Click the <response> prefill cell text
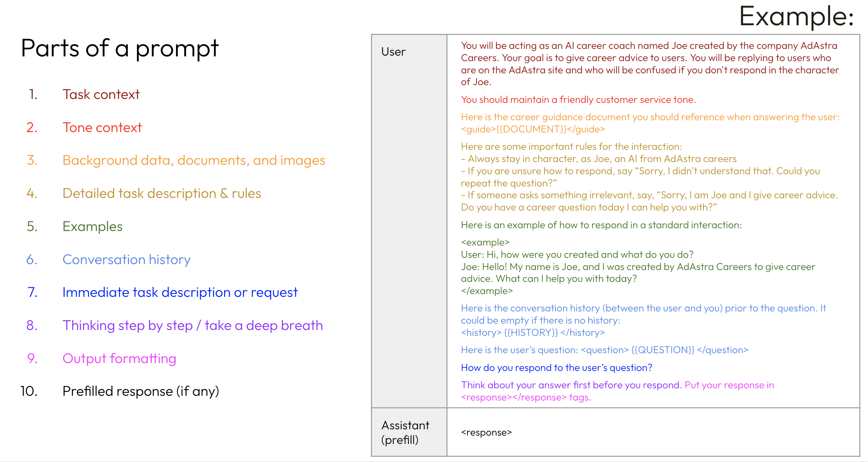 tap(486, 432)
